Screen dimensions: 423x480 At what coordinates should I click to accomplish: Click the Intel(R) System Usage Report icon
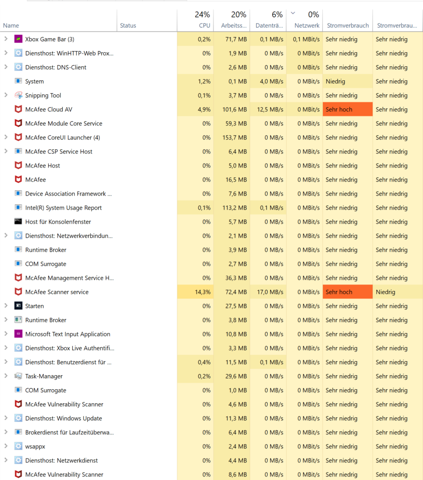(18, 208)
